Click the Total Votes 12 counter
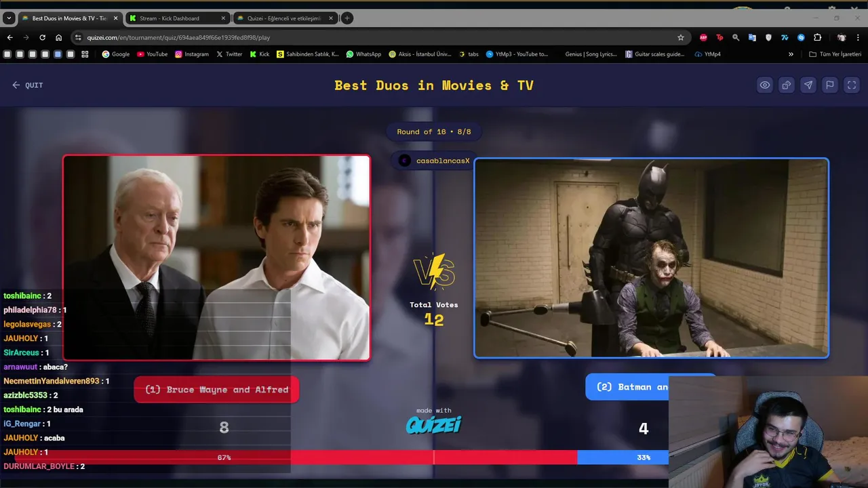868x488 pixels. point(434,313)
